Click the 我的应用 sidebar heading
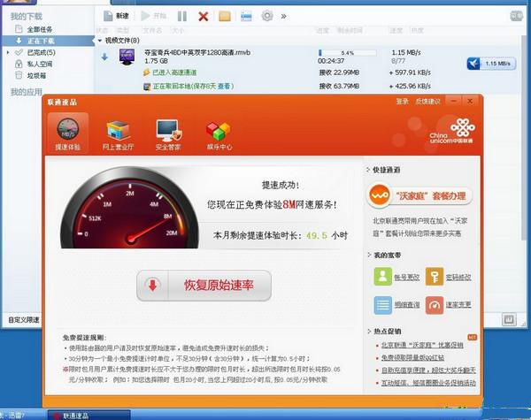The width and height of the screenshot is (531, 420). 27,92
